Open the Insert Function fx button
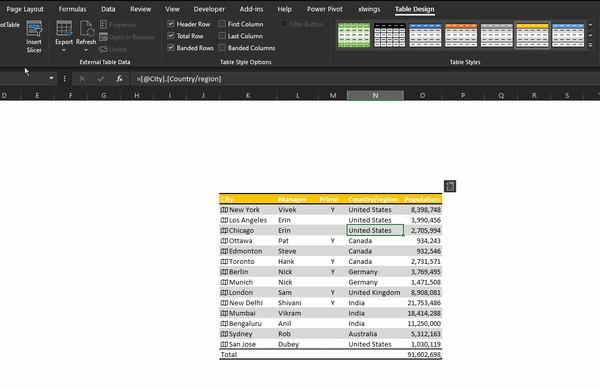The width and height of the screenshot is (600, 388). pos(119,79)
